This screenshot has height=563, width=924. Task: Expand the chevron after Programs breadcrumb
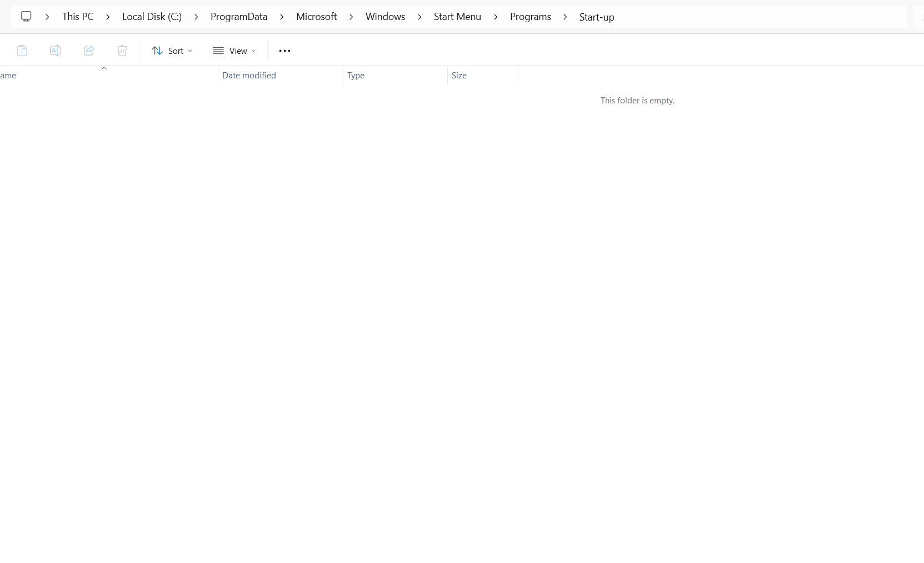coord(566,17)
